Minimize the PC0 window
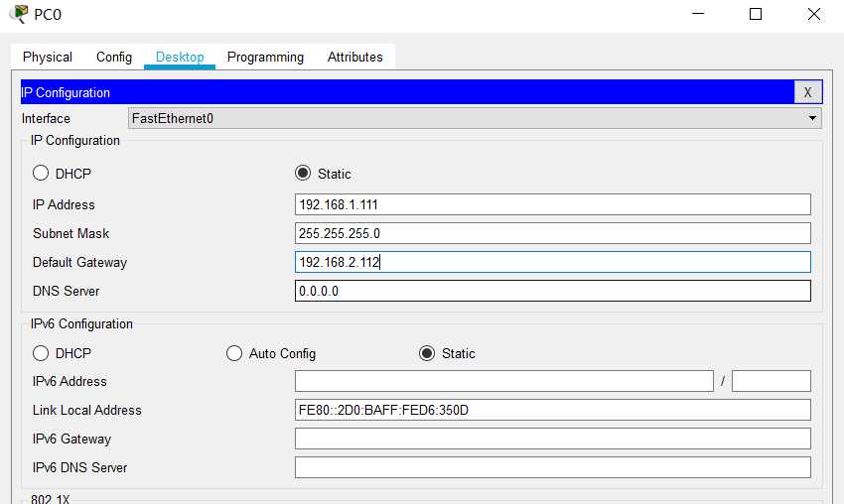This screenshot has height=504, width=844. (x=698, y=14)
